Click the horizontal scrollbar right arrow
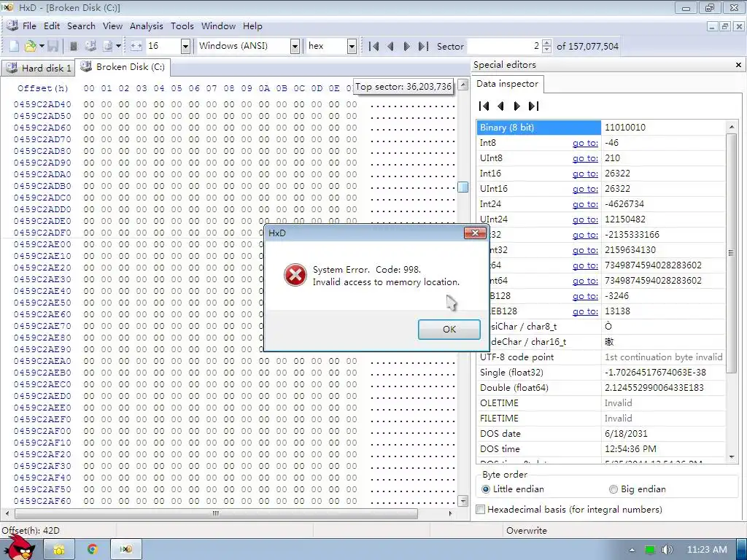747x560 pixels. click(451, 513)
